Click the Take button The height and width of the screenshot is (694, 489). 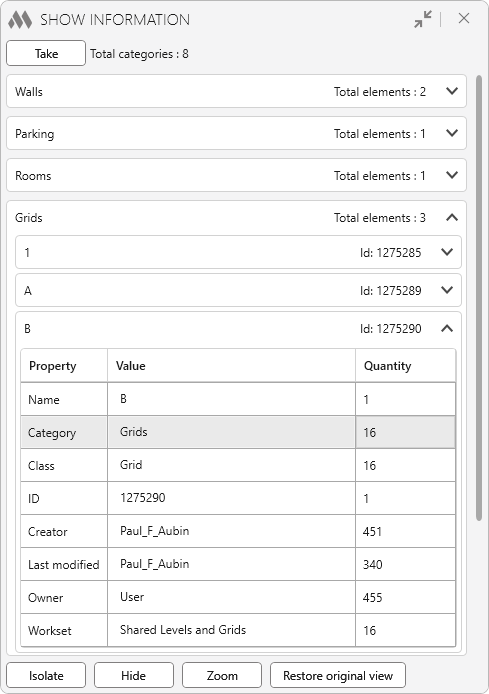(46, 53)
